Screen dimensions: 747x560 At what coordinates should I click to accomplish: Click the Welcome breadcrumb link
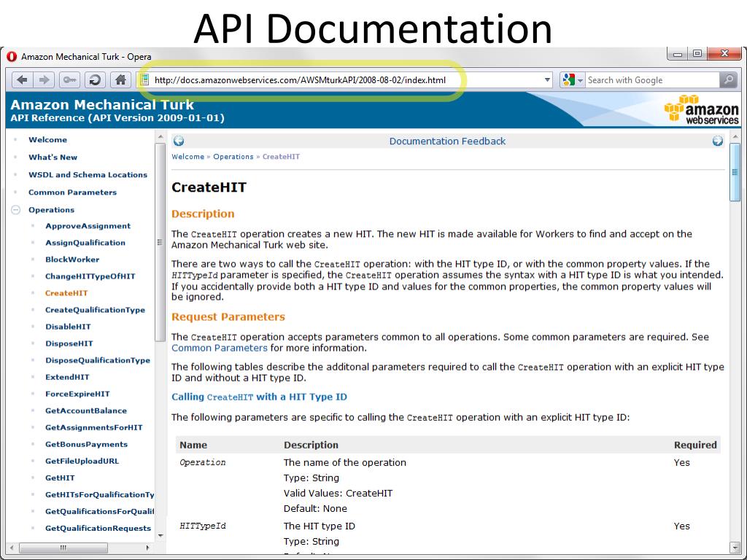pyautogui.click(x=187, y=157)
